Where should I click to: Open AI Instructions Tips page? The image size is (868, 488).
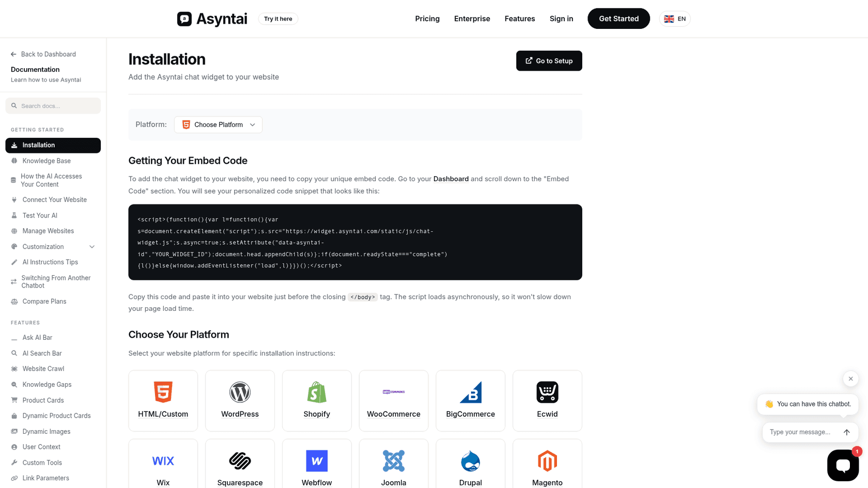53,262
